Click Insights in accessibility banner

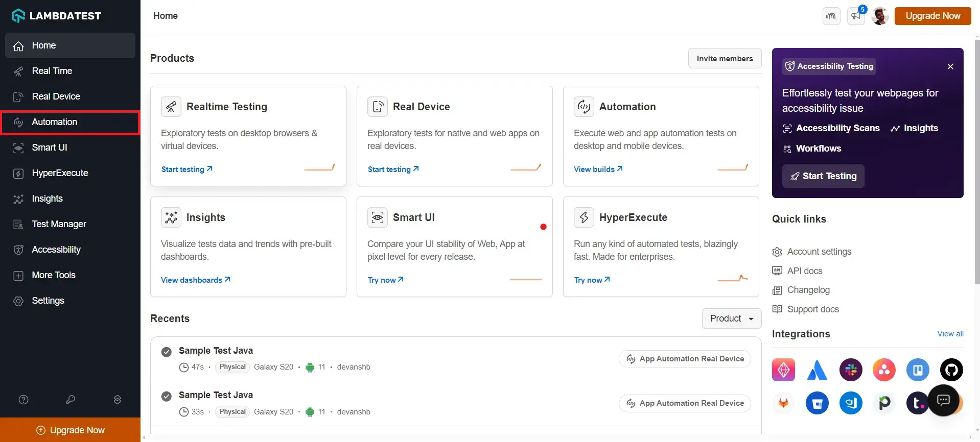point(915,128)
